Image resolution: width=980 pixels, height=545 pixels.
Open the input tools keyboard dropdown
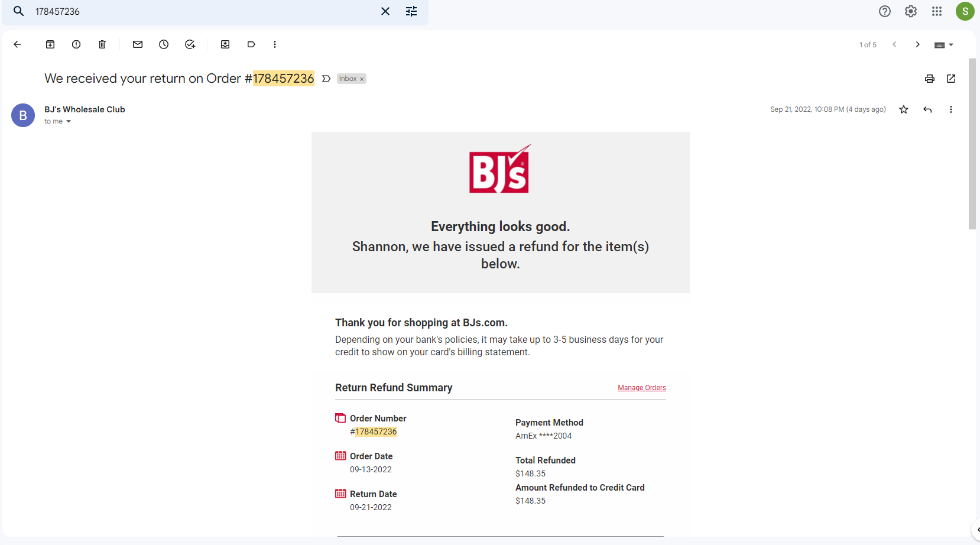[x=944, y=45]
